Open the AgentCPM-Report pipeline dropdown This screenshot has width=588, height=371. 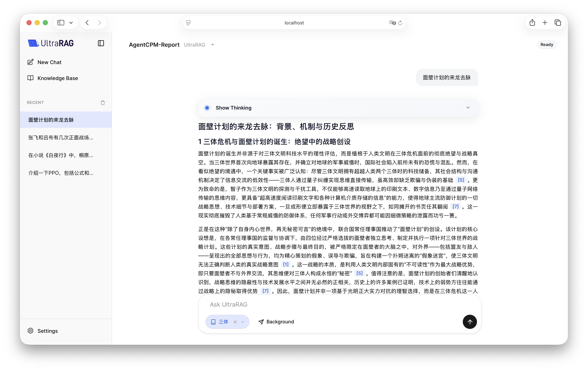[213, 45]
